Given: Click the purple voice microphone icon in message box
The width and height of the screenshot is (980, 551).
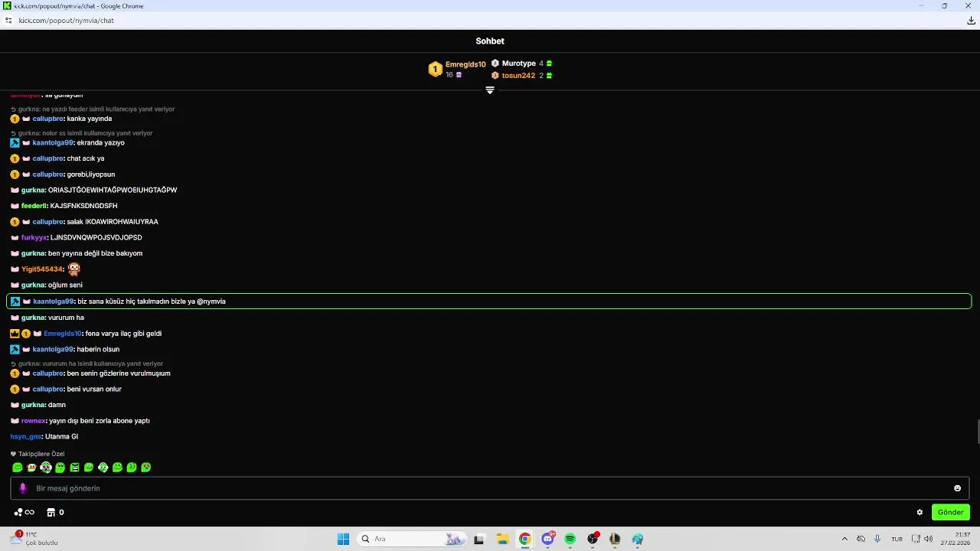Looking at the screenshot, I should click(x=23, y=488).
